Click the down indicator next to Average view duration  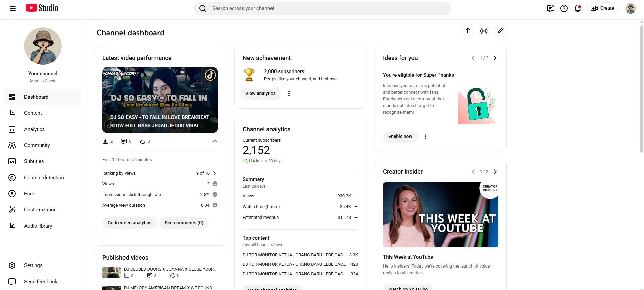point(215,205)
